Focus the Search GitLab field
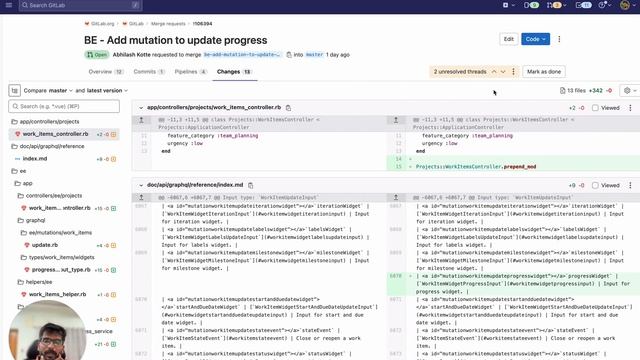Image resolution: width=640 pixels, height=360 pixels. point(80,5)
